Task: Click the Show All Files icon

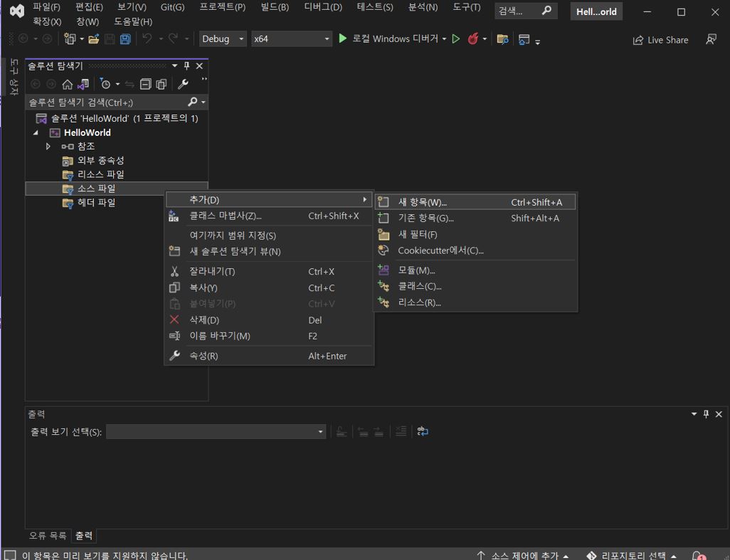Action: [x=161, y=84]
